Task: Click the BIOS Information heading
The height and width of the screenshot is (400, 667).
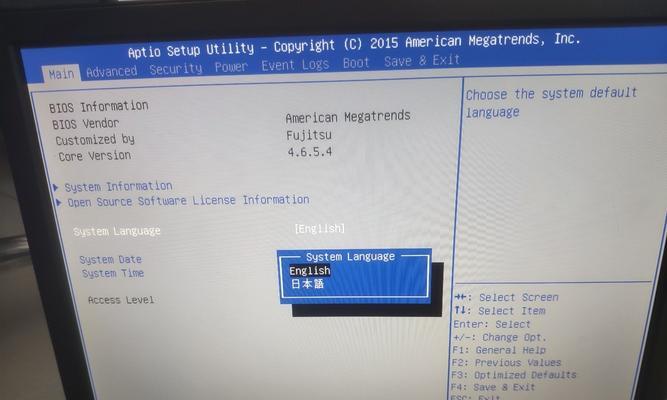Action: click(x=99, y=106)
